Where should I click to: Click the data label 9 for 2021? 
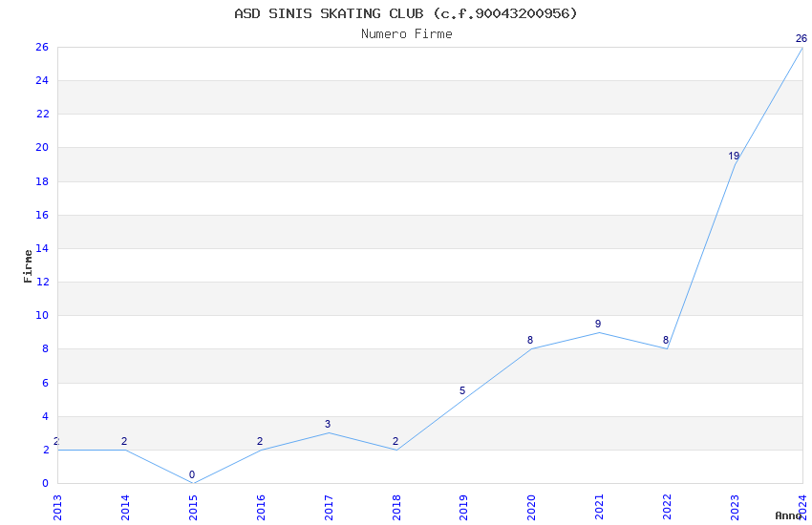click(598, 324)
